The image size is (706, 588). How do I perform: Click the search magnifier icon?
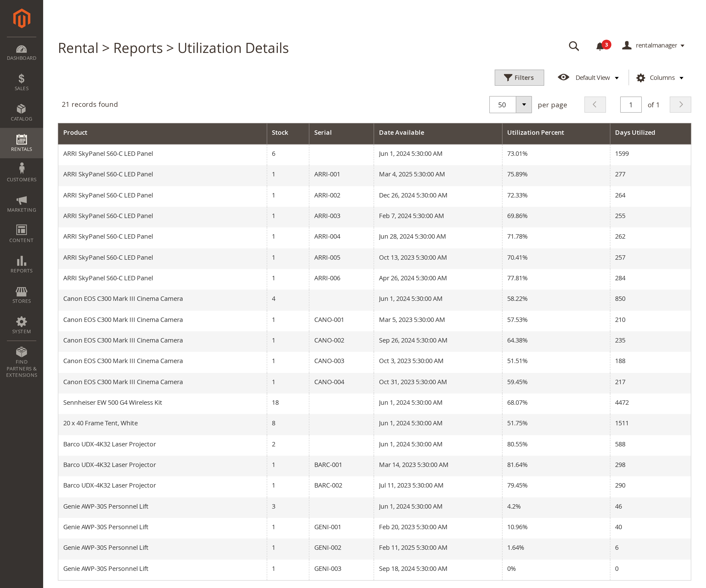[574, 46]
